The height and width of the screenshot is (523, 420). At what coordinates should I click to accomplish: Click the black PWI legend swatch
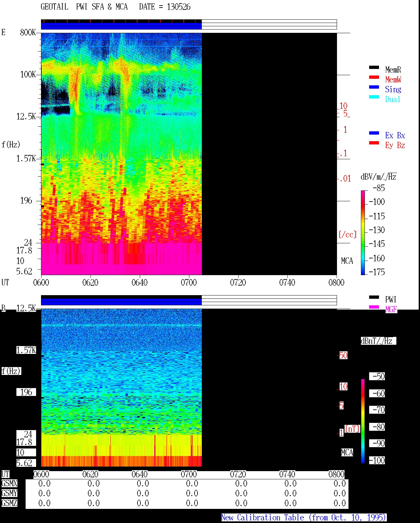(374, 297)
